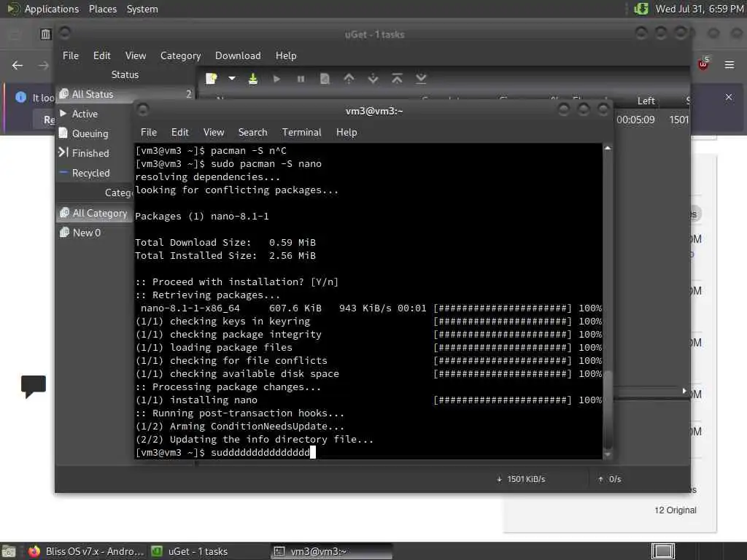
Task: Click uBlock extension icon in Firefox
Action: [x=703, y=64]
